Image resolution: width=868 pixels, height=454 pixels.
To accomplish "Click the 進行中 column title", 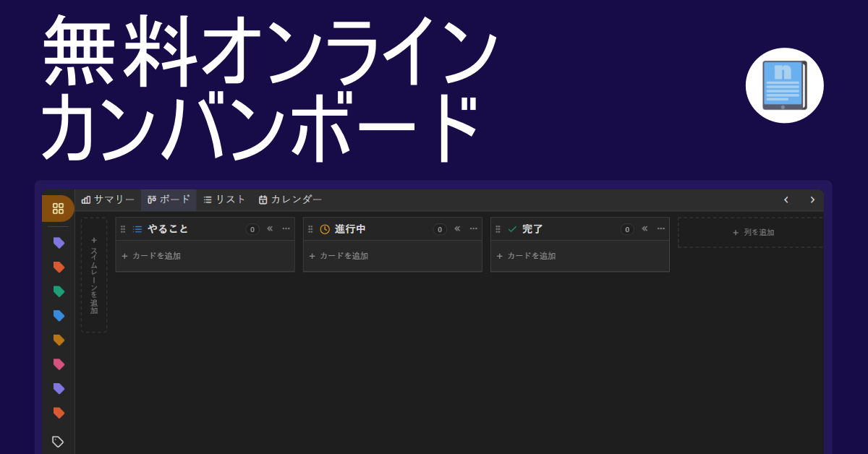I will coord(350,229).
